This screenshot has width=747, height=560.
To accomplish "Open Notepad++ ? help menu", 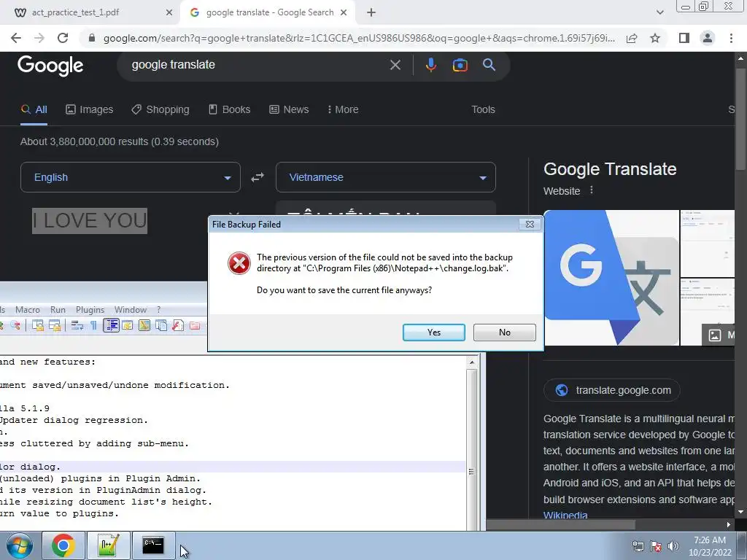I will point(158,309).
